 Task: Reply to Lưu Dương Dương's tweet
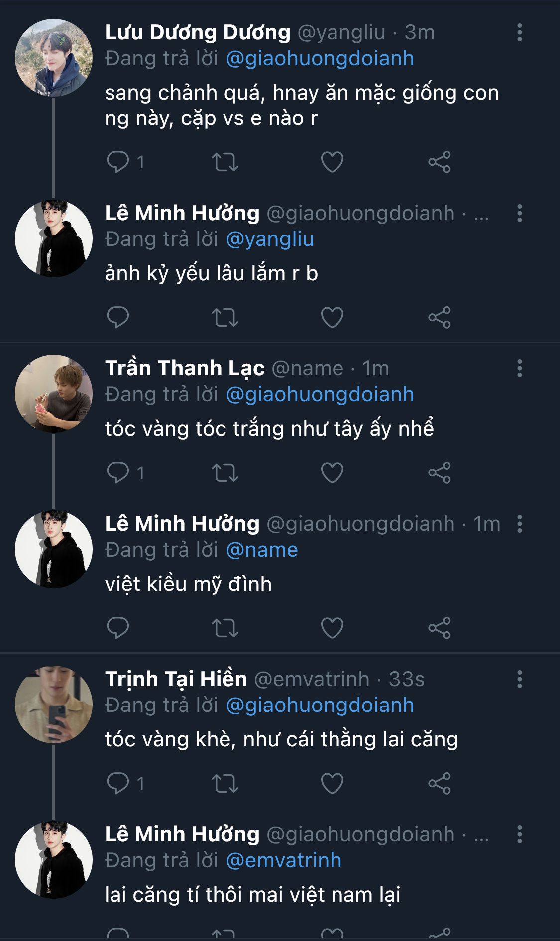(118, 162)
